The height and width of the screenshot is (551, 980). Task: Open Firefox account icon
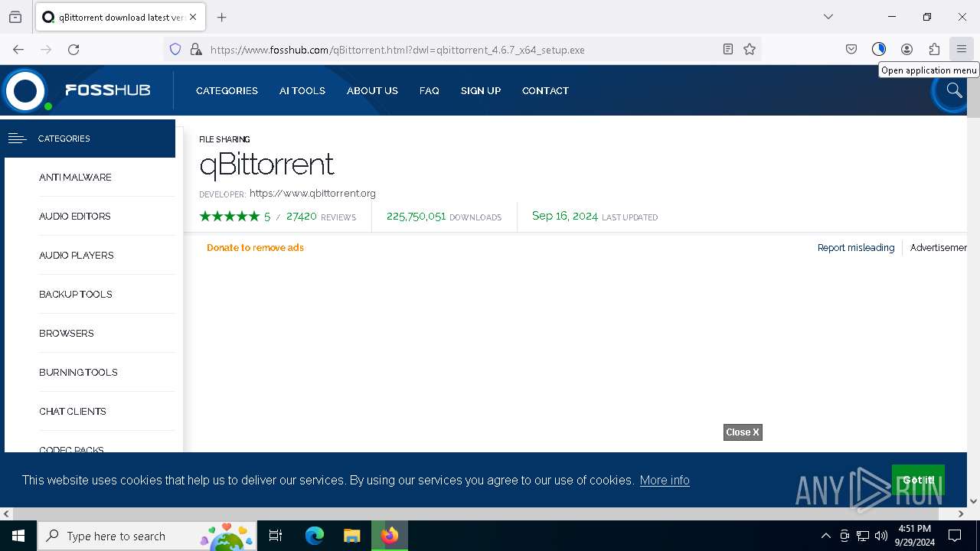pos(906,50)
